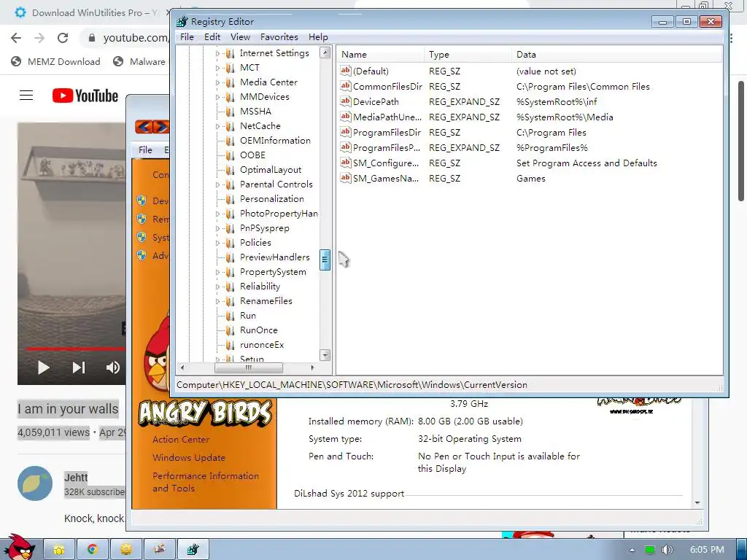Open the MEMZ Download bookmark
The width and height of the screenshot is (747, 560).
pyautogui.click(x=55, y=61)
